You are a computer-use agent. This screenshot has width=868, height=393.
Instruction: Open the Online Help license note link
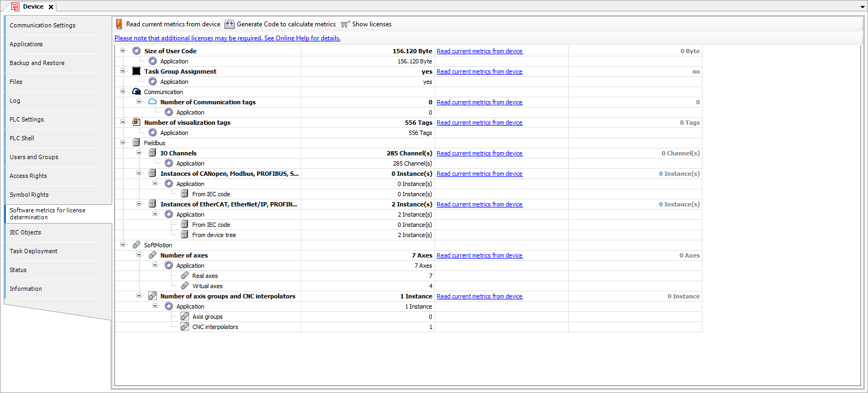point(227,38)
